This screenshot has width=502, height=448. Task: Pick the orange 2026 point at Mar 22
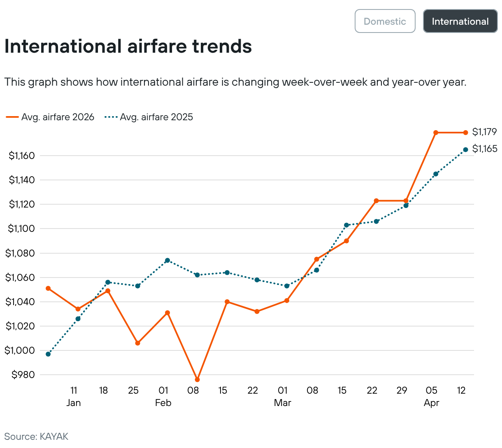376,201
